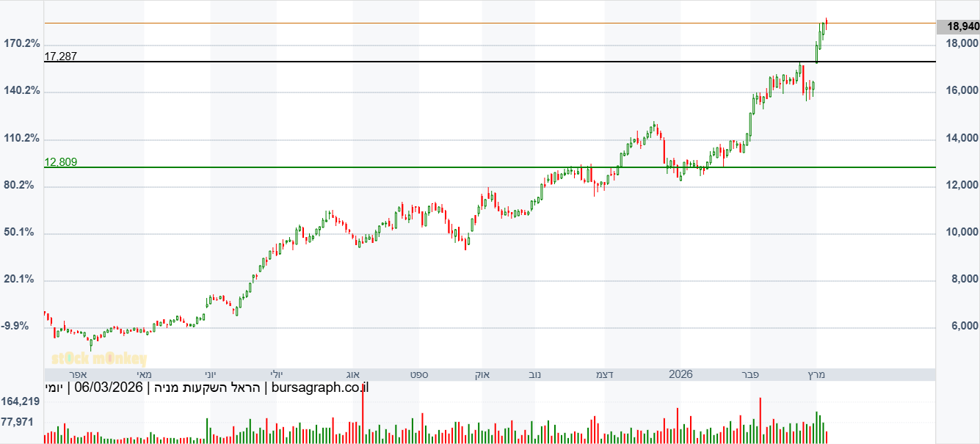This screenshot has height=444, width=980.
Task: Click the 06/03/2026 date label
Action: click(x=107, y=387)
